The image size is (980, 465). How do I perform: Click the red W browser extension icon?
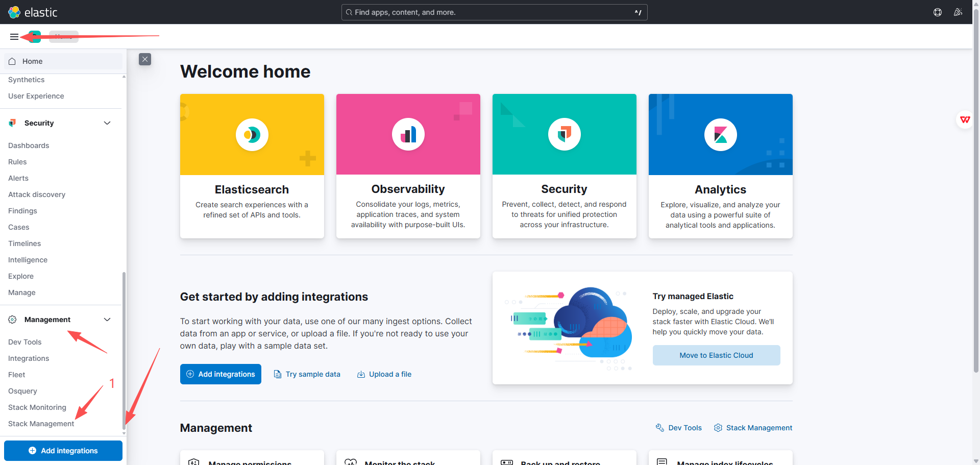tap(965, 120)
